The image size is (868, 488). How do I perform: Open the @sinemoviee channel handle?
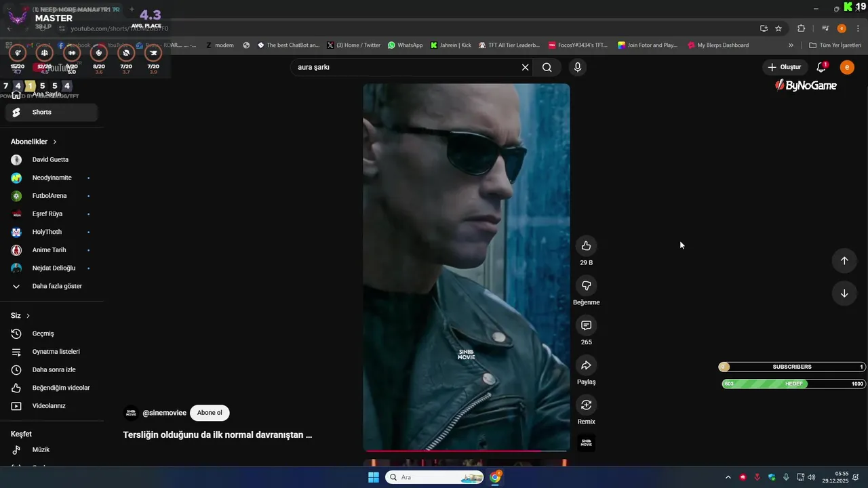(x=164, y=413)
